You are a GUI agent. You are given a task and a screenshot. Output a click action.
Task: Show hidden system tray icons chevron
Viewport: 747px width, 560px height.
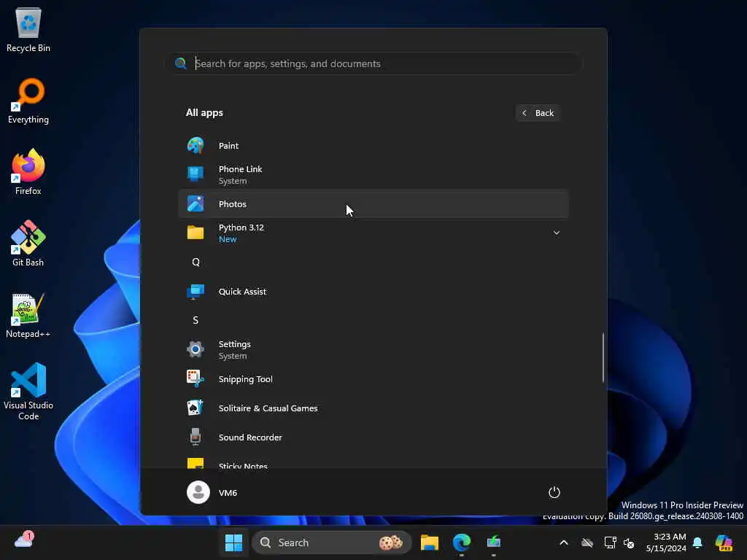tap(564, 542)
